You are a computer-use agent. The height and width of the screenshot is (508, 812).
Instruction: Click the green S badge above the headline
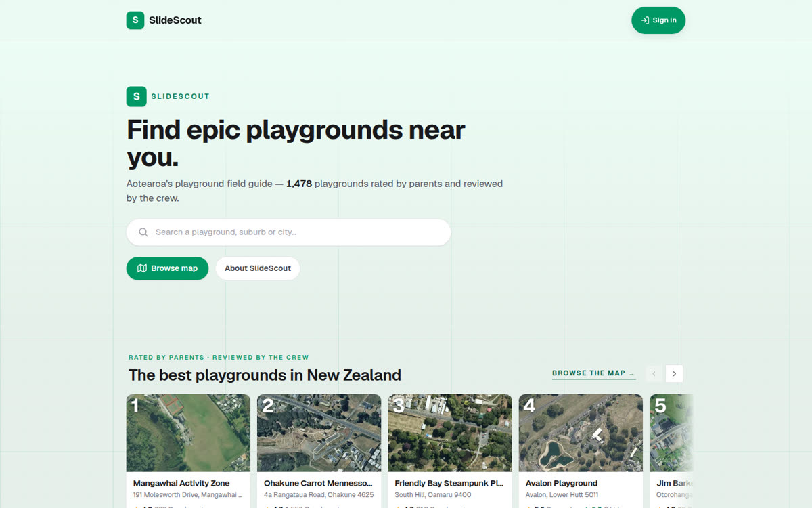[136, 96]
